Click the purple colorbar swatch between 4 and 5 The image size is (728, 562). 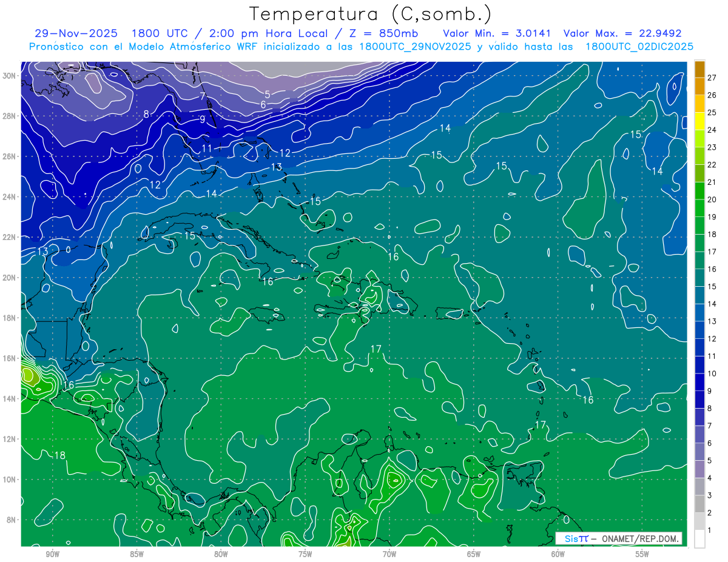click(699, 470)
